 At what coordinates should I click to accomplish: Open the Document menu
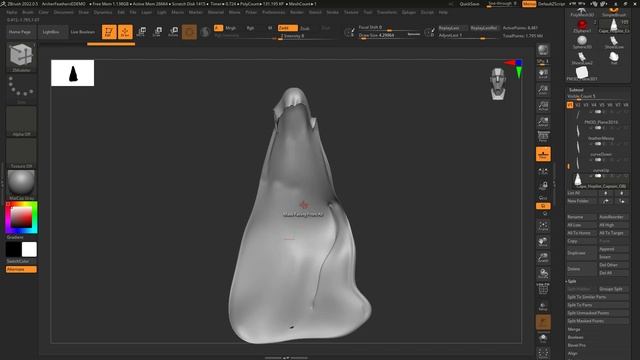64,12
